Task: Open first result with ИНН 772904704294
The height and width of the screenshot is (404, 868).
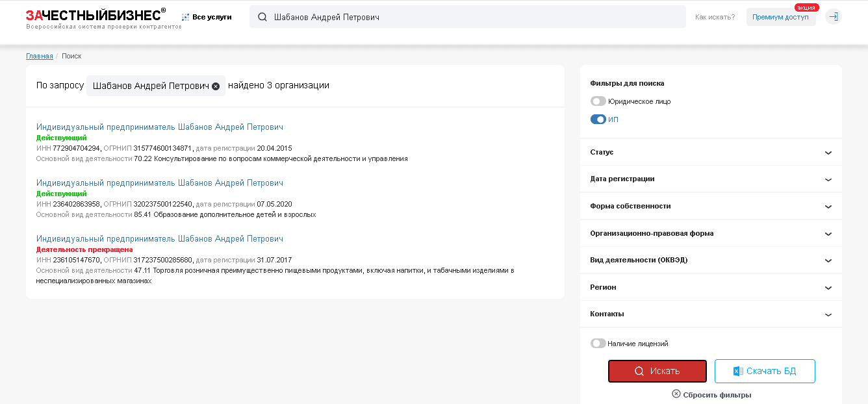Action: pyautogui.click(x=160, y=127)
